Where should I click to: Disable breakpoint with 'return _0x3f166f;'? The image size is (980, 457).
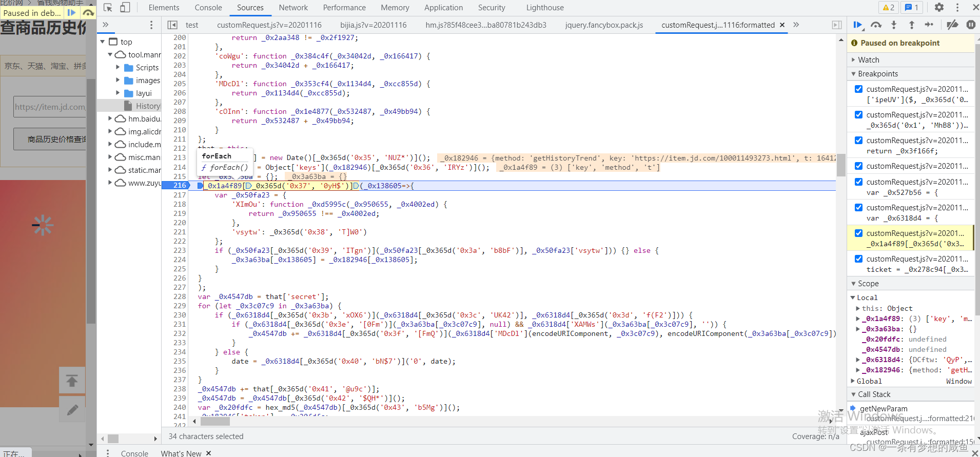click(858, 140)
